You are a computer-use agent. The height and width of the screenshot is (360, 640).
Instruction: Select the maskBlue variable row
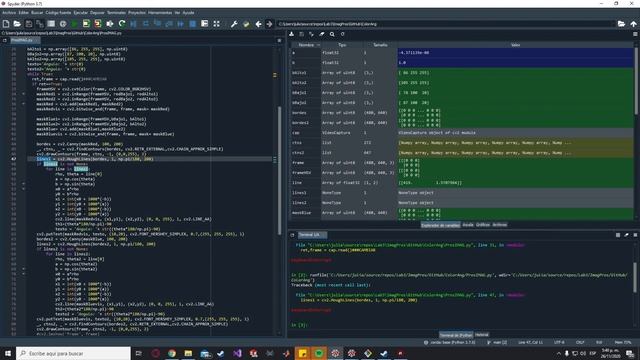(x=462, y=213)
